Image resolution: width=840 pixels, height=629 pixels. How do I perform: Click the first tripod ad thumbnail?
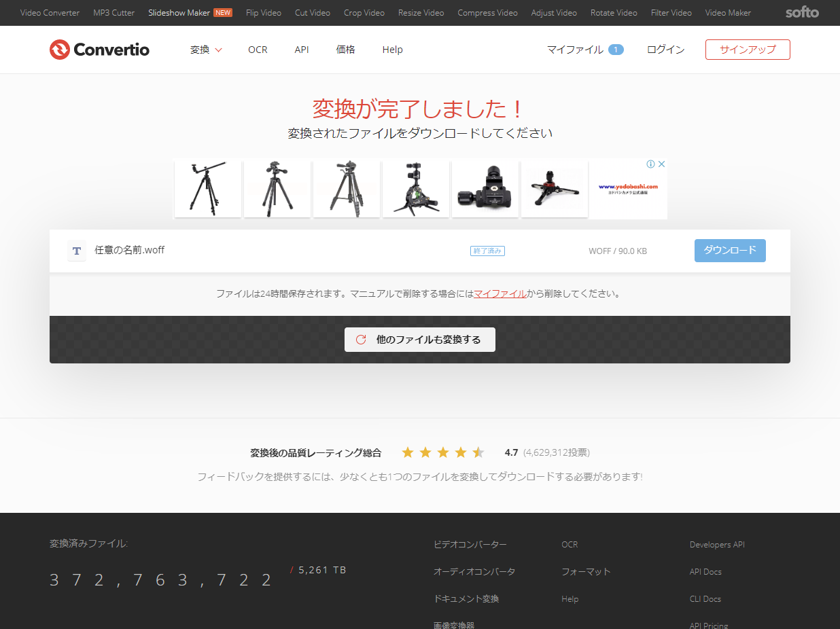pos(208,188)
